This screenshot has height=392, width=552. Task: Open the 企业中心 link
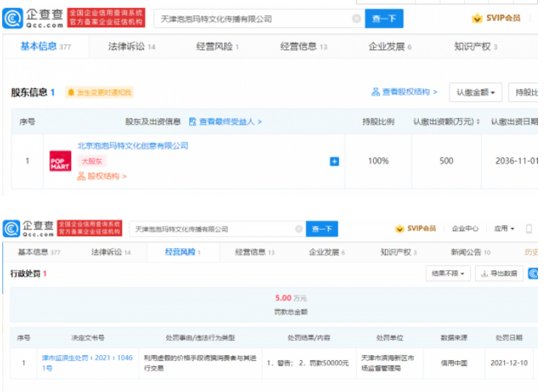click(465, 229)
